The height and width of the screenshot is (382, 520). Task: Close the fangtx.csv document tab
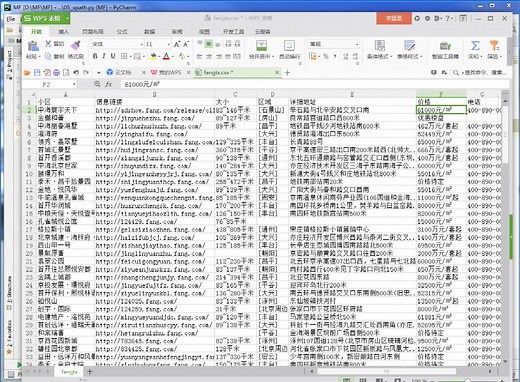(x=277, y=72)
